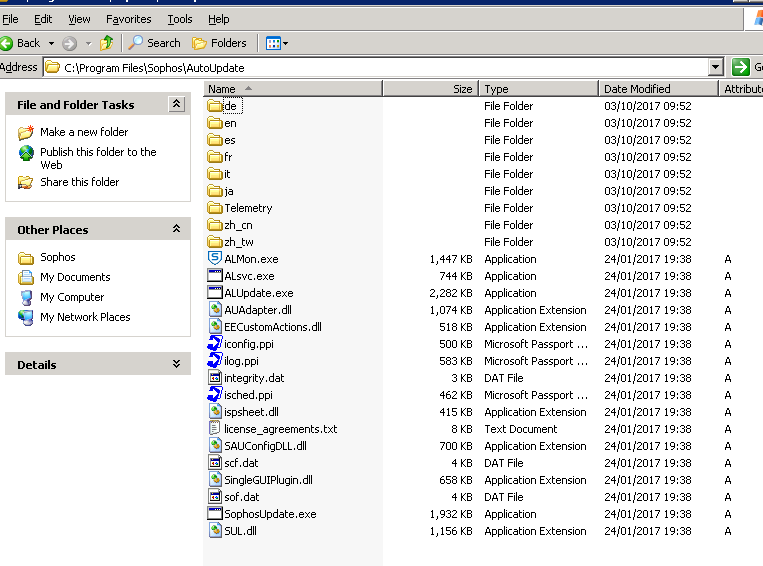Open the Forward history dropdown arrow
The image size is (763, 566).
(x=89, y=43)
